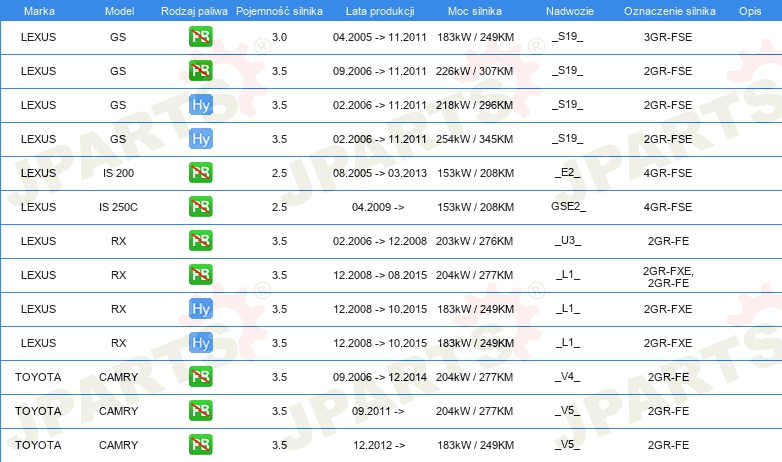Click the hybrid Hy icon in the 218kW / 296KM row
The height and width of the screenshot is (462, 782).
201,105
